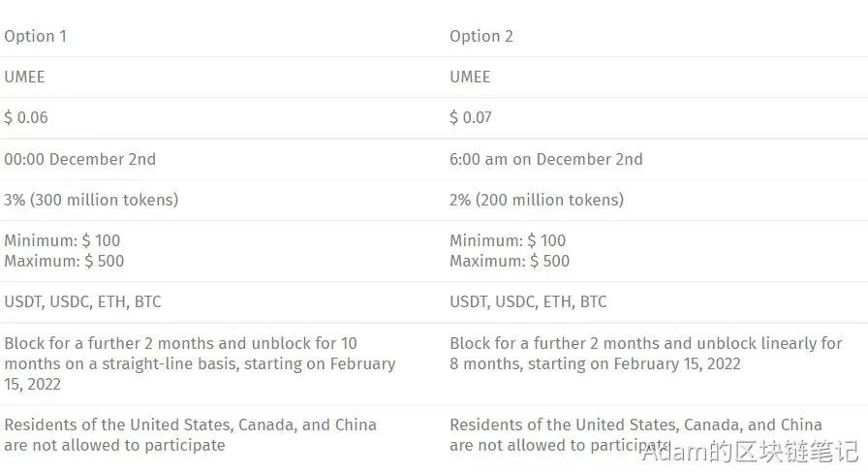This screenshot has width=868, height=472.
Task: Click the 8 months linear unblock text
Action: 646,354
